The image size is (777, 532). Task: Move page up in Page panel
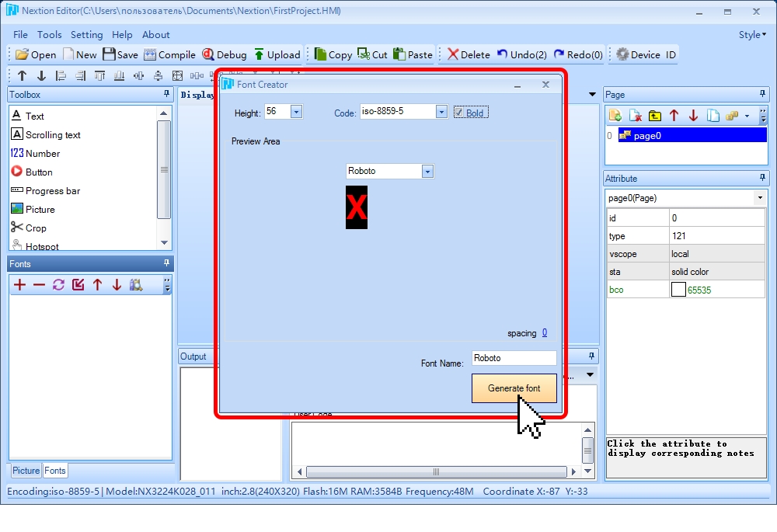674,116
